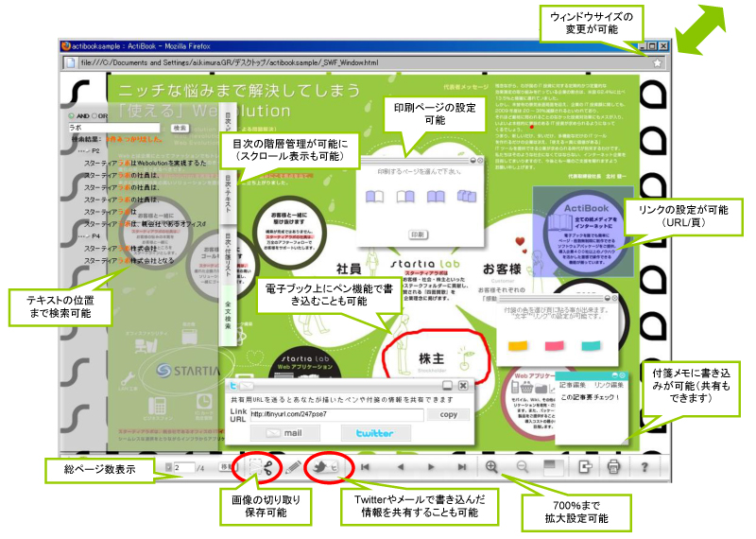Pick the yellow sticky note color
The width and height of the screenshot is (756, 539).
(518, 345)
